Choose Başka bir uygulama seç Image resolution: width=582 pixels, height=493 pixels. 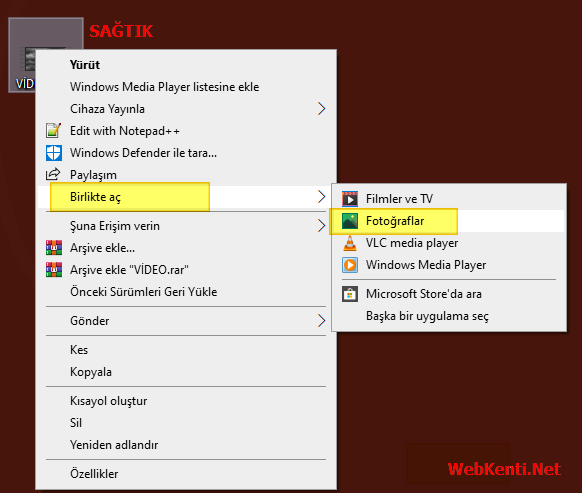449,316
